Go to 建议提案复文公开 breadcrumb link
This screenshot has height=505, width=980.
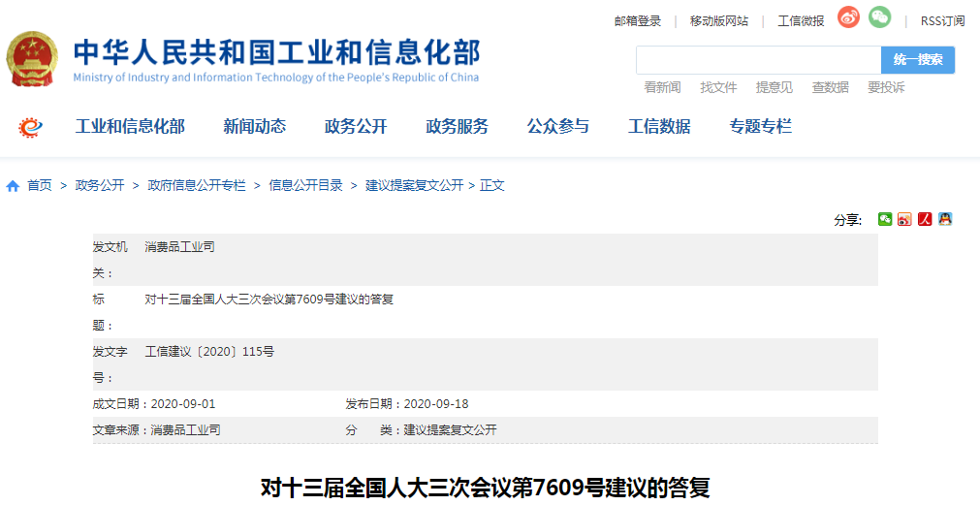414,186
